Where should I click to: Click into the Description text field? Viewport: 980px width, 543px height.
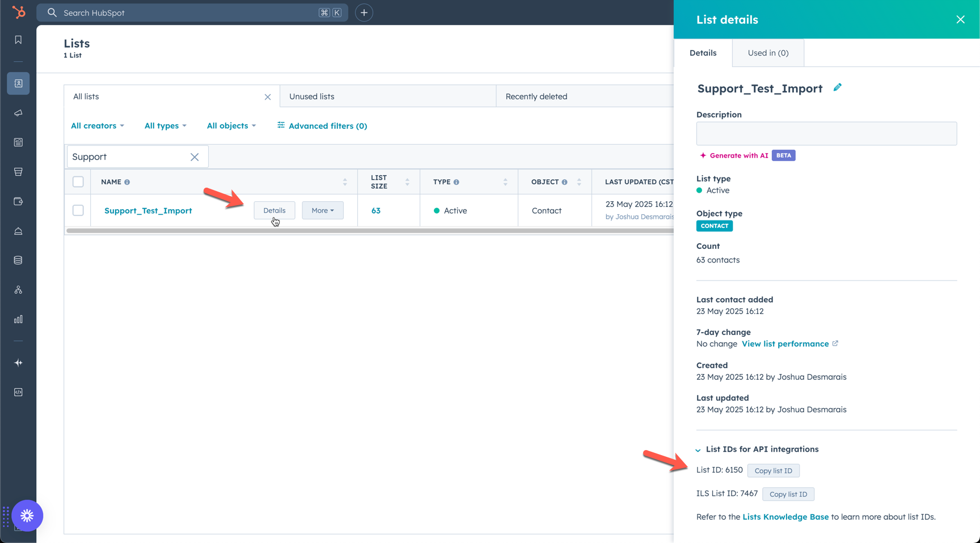826,134
